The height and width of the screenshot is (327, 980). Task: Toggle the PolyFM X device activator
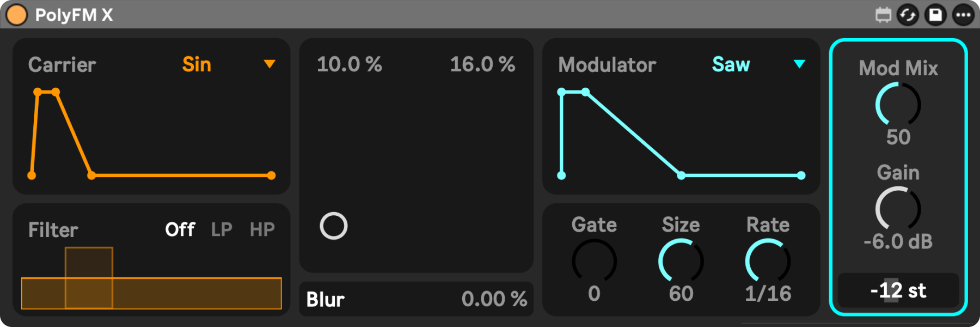(x=16, y=15)
